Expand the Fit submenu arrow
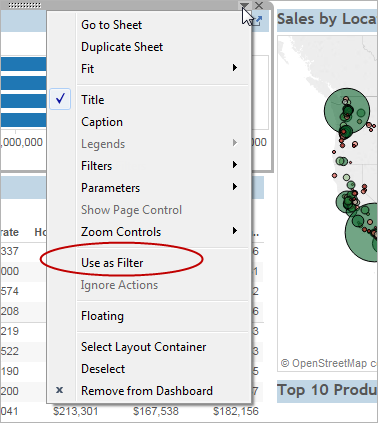Screen dimensions: 378x423 click(x=235, y=68)
